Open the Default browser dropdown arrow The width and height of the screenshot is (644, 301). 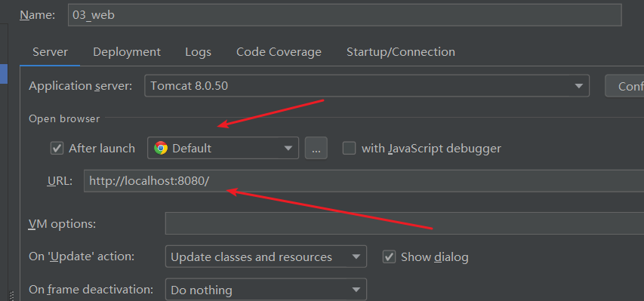(288, 149)
